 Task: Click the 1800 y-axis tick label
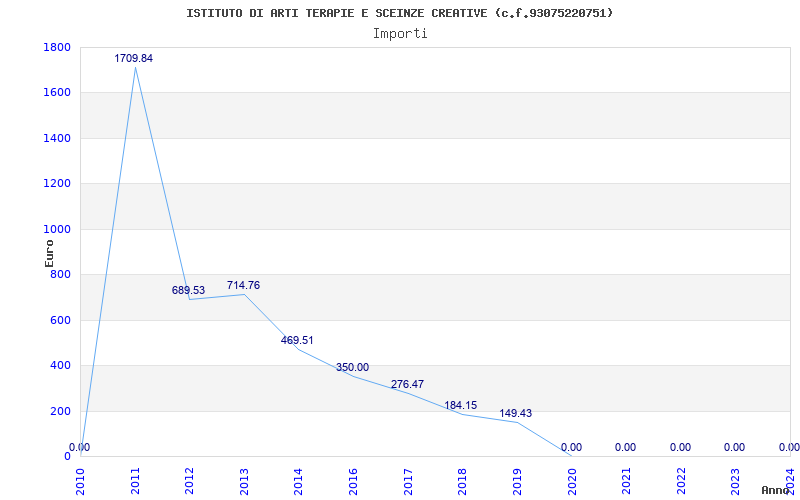pos(57,47)
